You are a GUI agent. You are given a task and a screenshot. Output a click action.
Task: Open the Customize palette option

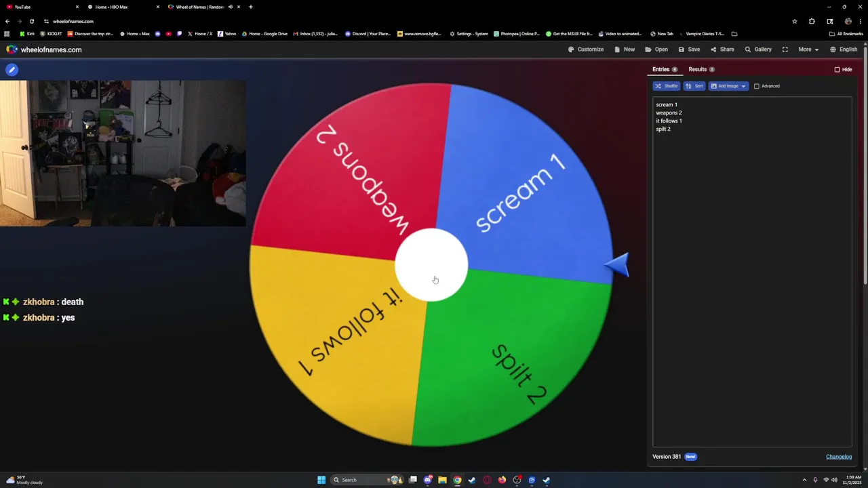pos(586,49)
